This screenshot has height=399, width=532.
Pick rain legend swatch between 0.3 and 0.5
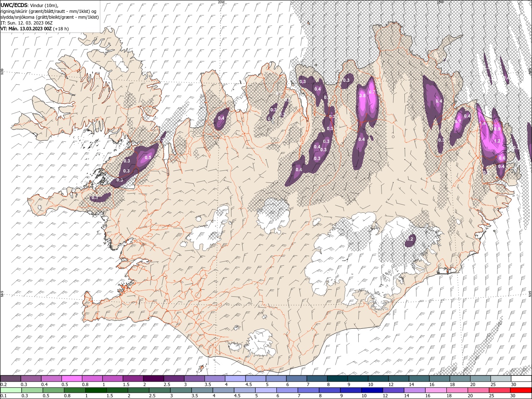[x=32, y=390]
